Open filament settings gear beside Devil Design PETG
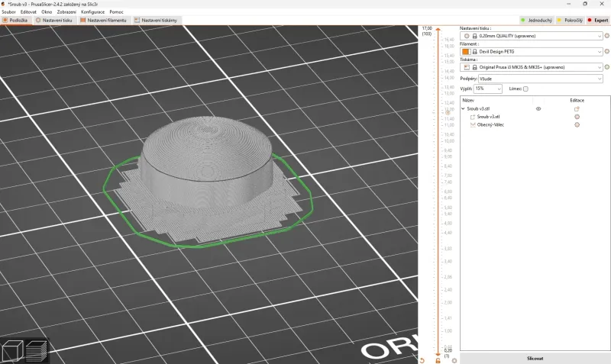This screenshot has width=611, height=364. tap(606, 51)
